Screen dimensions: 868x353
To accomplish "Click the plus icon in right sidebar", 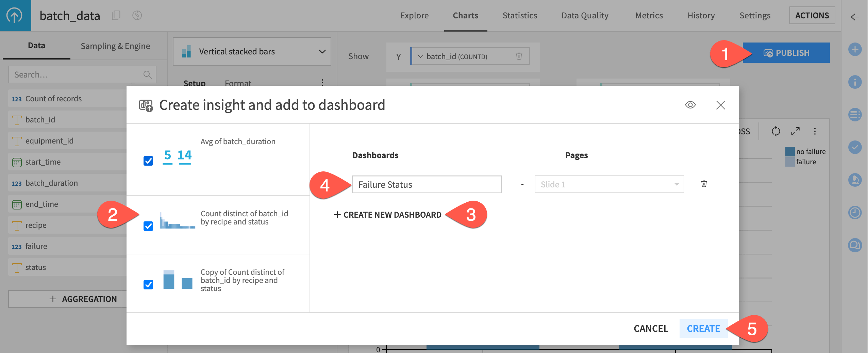I will click(x=855, y=49).
